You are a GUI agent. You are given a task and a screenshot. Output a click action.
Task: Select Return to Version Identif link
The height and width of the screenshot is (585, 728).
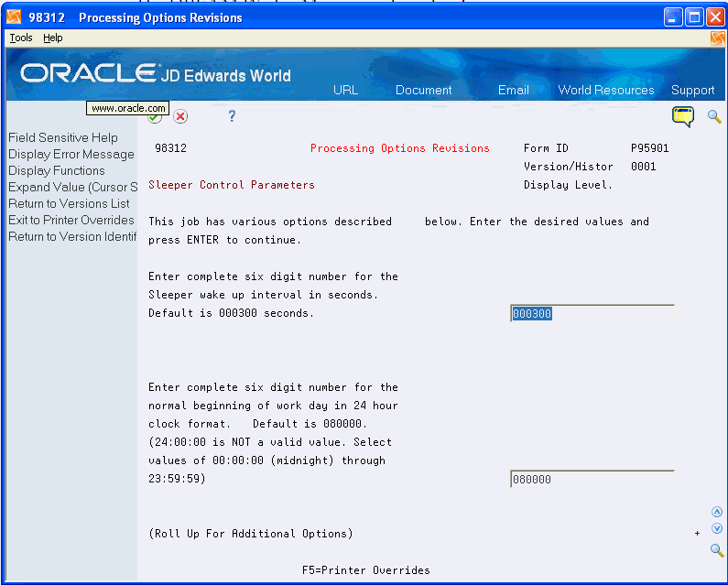click(72, 236)
